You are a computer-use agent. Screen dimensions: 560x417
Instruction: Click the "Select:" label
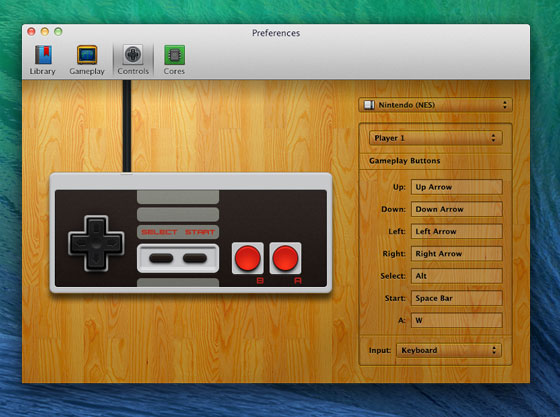point(393,276)
